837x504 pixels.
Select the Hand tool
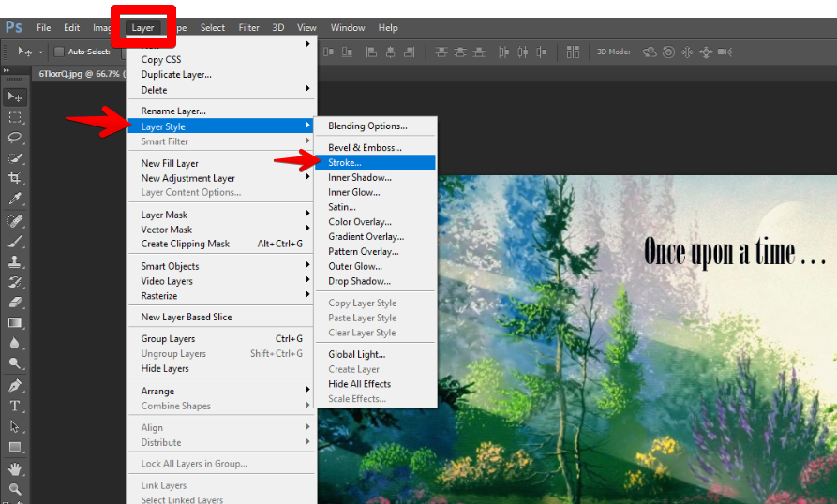pos(16,468)
